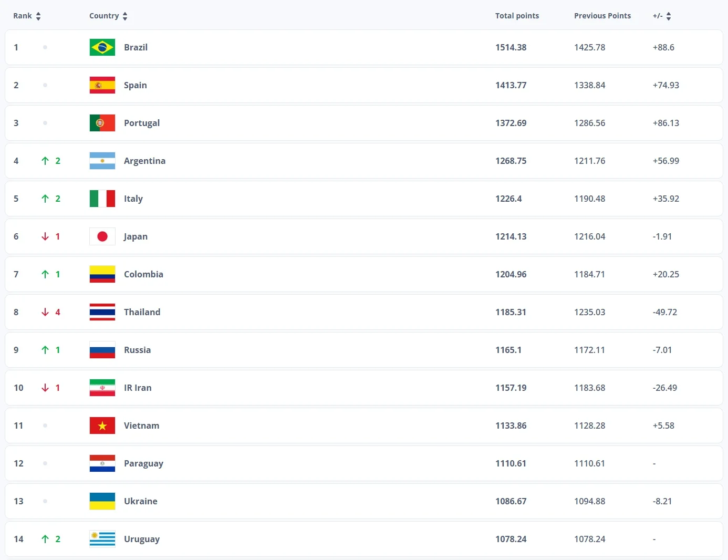Open the Argentina team link

tap(144, 161)
